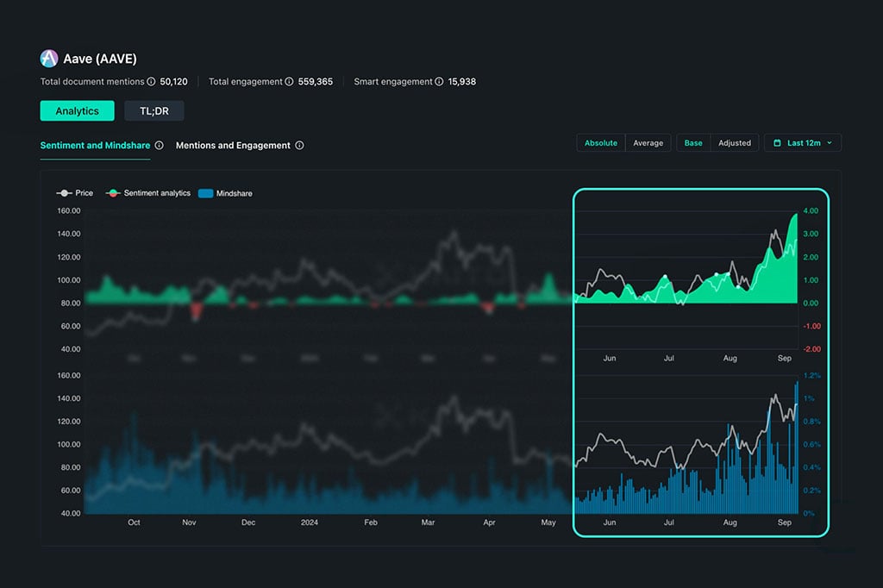This screenshot has height=588, width=883.
Task: Select the Absolute view option
Action: click(601, 143)
